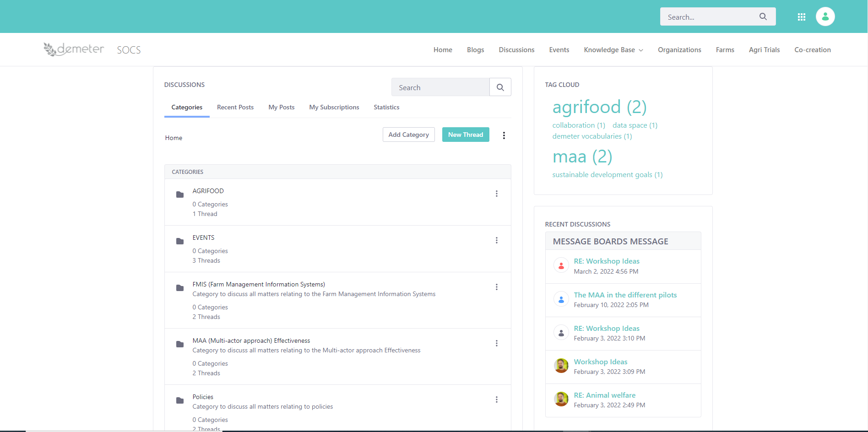Screen dimensions: 868x432
Task: Open the Events navigation item
Action: (559, 50)
